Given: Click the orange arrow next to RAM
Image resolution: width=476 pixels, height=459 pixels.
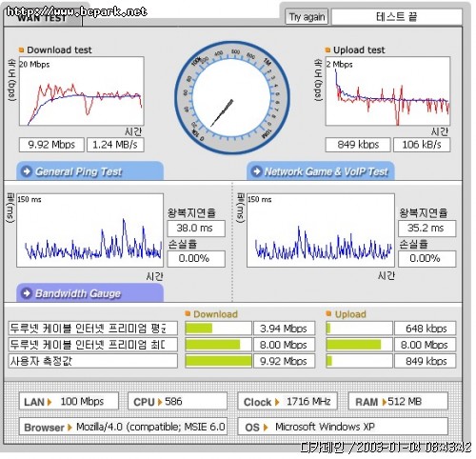Looking at the screenshot, I should pos(384,402).
